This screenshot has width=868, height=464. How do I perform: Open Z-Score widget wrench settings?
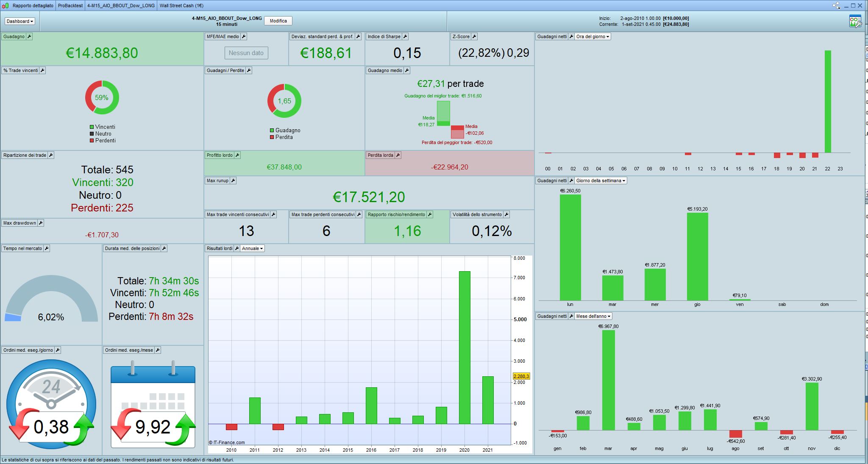[474, 36]
